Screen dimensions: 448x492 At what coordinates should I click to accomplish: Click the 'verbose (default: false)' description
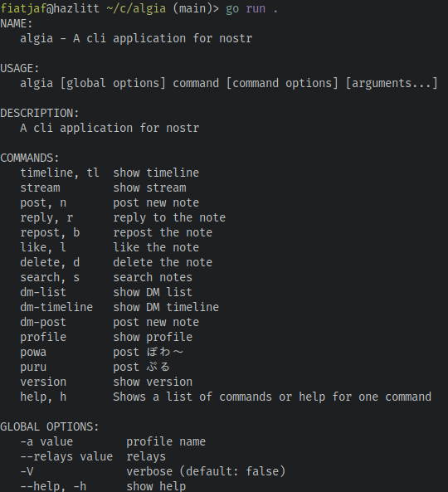click(206, 471)
